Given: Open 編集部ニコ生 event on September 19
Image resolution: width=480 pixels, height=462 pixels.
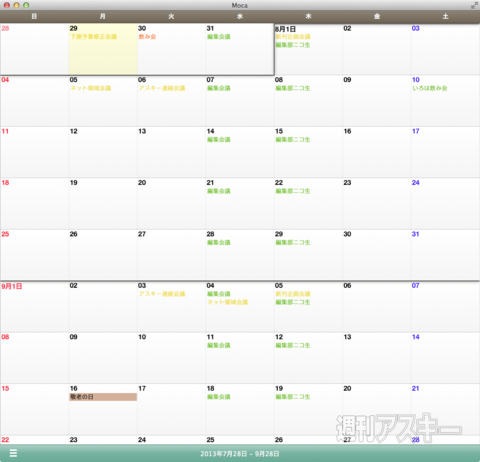Looking at the screenshot, I should 293,397.
